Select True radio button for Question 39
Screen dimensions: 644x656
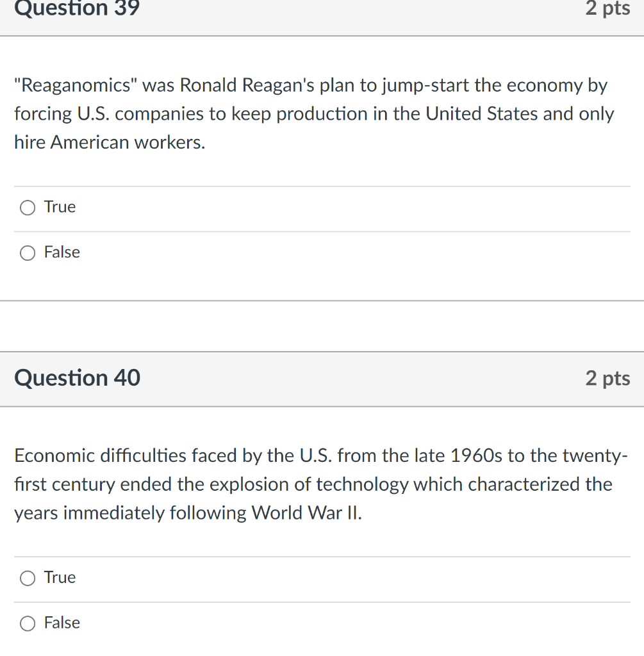[x=28, y=208]
